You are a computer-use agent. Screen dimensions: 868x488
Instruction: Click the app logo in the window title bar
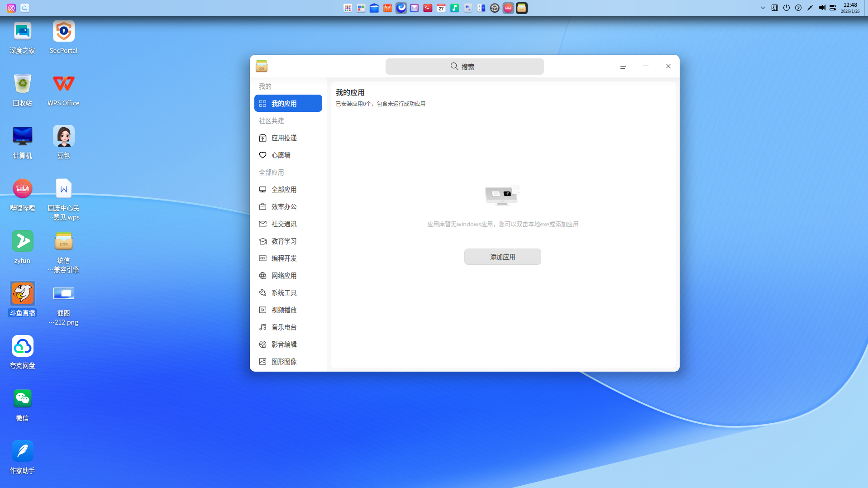(x=262, y=66)
